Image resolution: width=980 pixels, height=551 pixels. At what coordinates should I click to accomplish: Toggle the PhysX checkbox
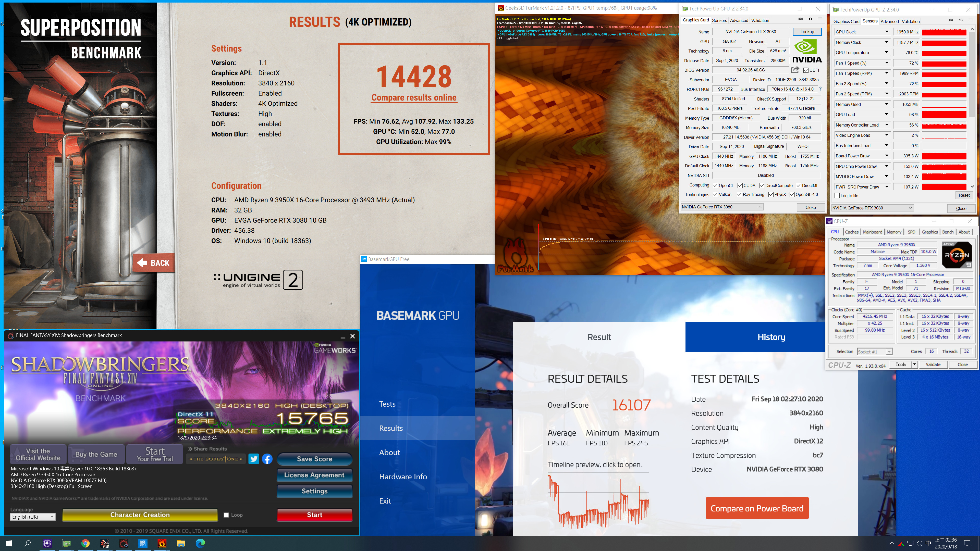(x=771, y=194)
